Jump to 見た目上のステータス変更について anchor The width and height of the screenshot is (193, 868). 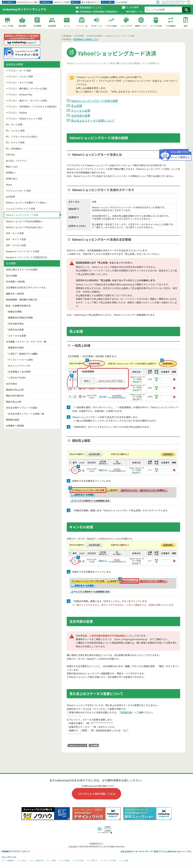[92, 121]
